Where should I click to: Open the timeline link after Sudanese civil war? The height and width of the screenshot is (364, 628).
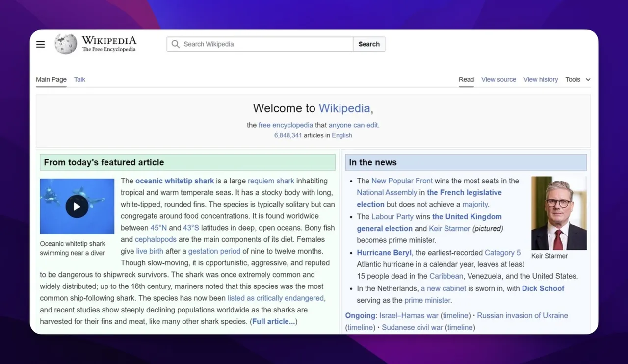pos(460,327)
